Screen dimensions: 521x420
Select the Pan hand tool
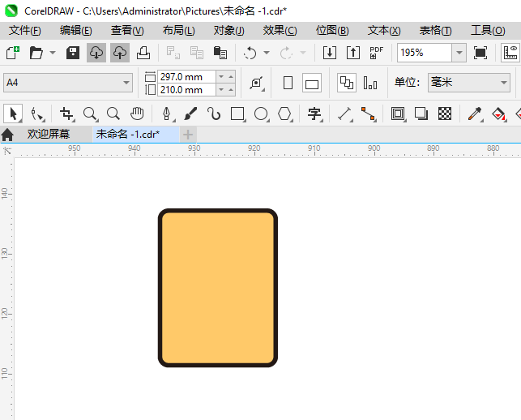point(137,114)
